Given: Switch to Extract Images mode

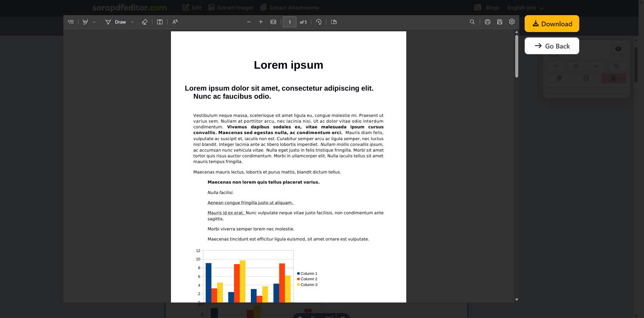Looking at the screenshot, I should pyautogui.click(x=231, y=7).
